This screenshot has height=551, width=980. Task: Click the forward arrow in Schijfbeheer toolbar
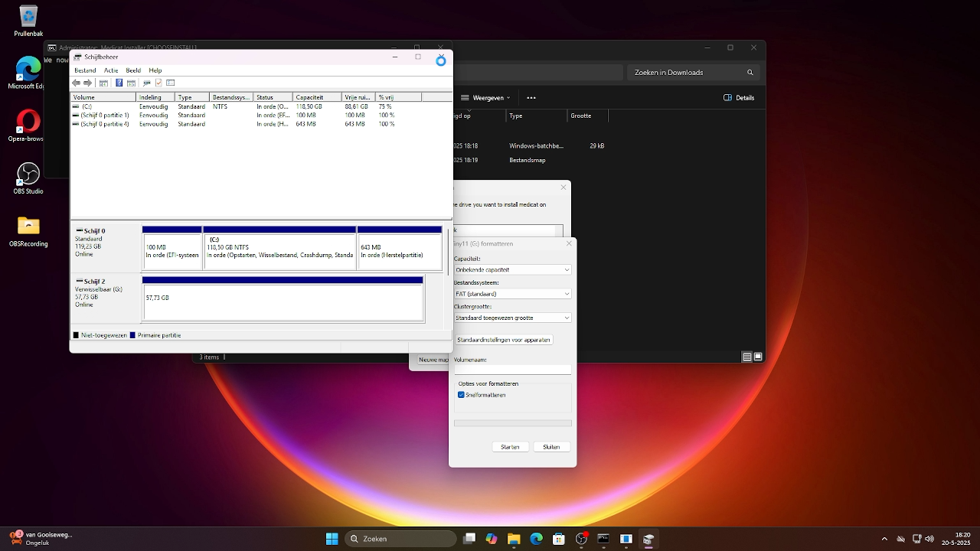coord(87,83)
